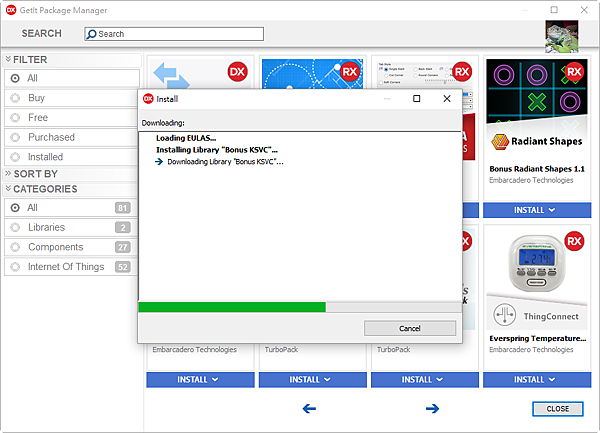Select the Installed filter option
This screenshot has width=600, height=433.
[72, 157]
